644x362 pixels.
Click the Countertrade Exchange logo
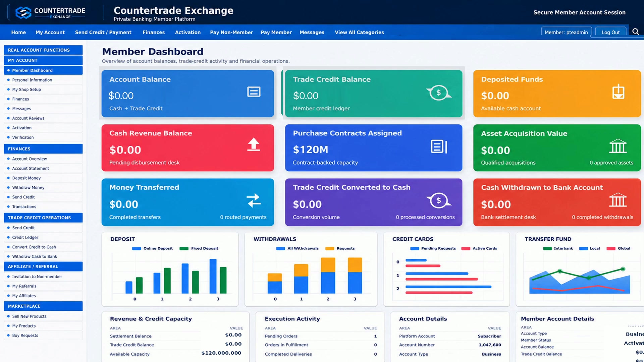coord(51,12)
